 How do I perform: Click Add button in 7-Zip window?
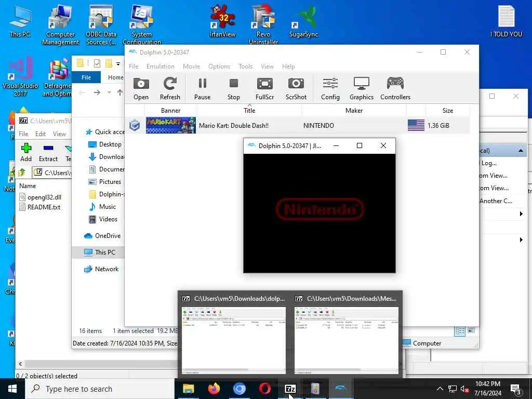26,152
